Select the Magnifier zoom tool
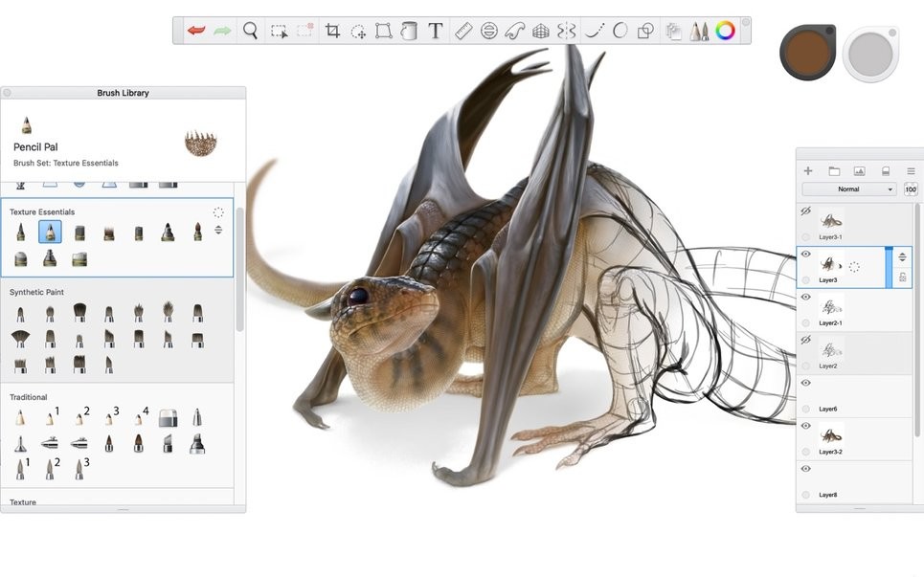Screen dimensions: 924x577 click(x=248, y=31)
